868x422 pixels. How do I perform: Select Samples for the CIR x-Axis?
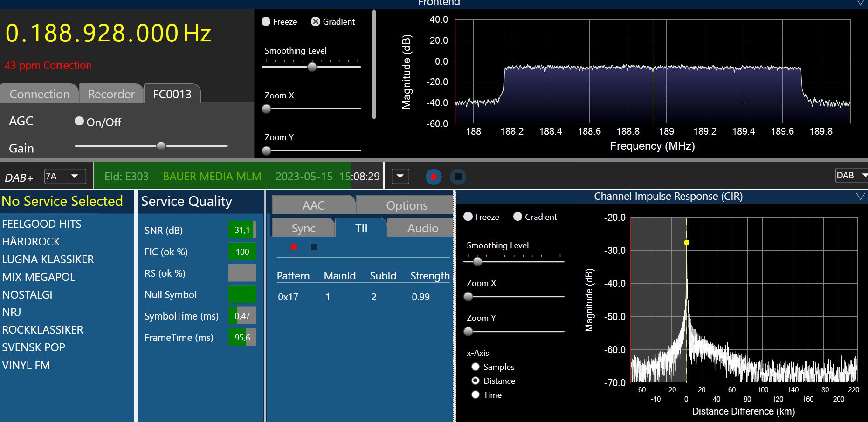tap(475, 367)
